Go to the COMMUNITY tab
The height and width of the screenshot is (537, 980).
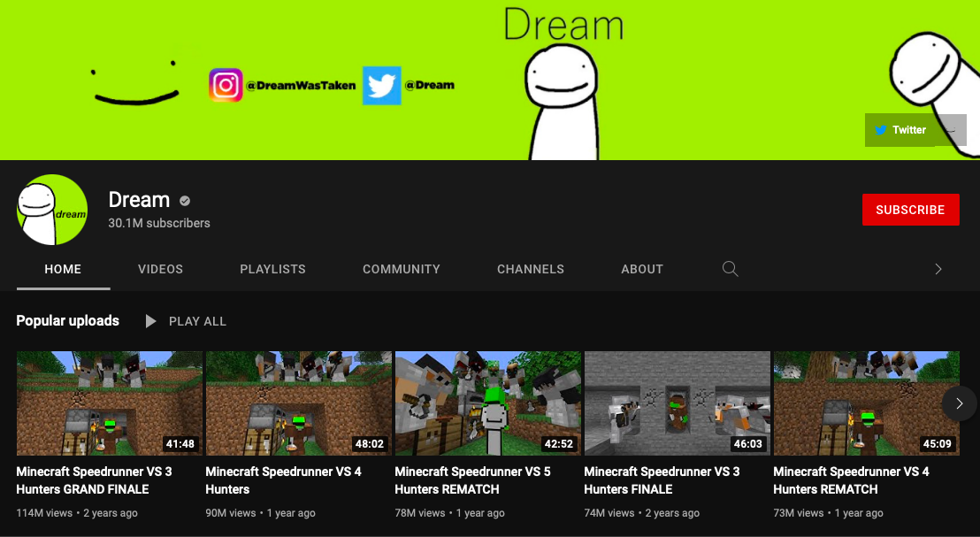tap(402, 269)
